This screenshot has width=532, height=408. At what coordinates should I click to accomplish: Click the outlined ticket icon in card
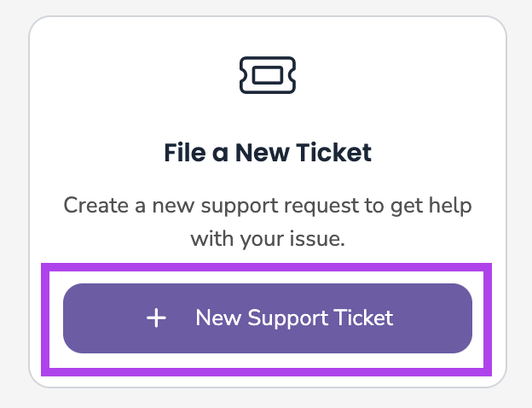pos(268,75)
